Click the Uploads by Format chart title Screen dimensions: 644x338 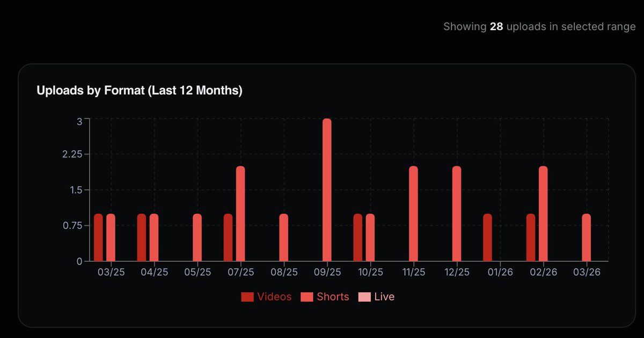(x=140, y=91)
